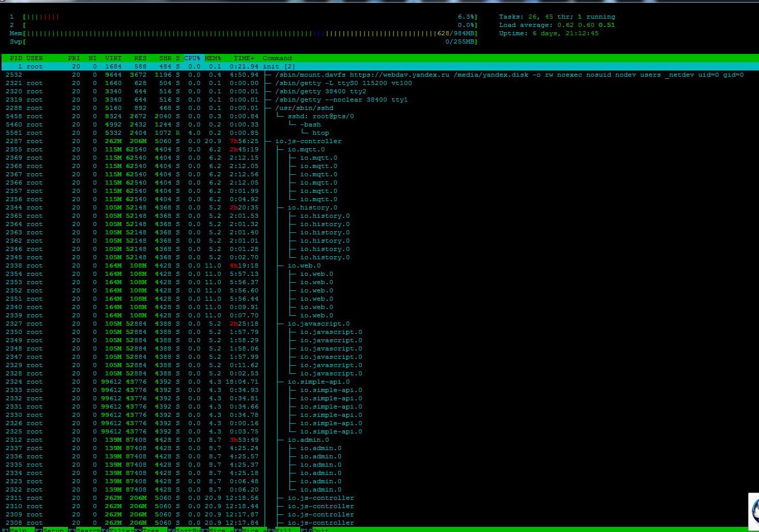Sort by the TIME+ column header

tap(244, 58)
